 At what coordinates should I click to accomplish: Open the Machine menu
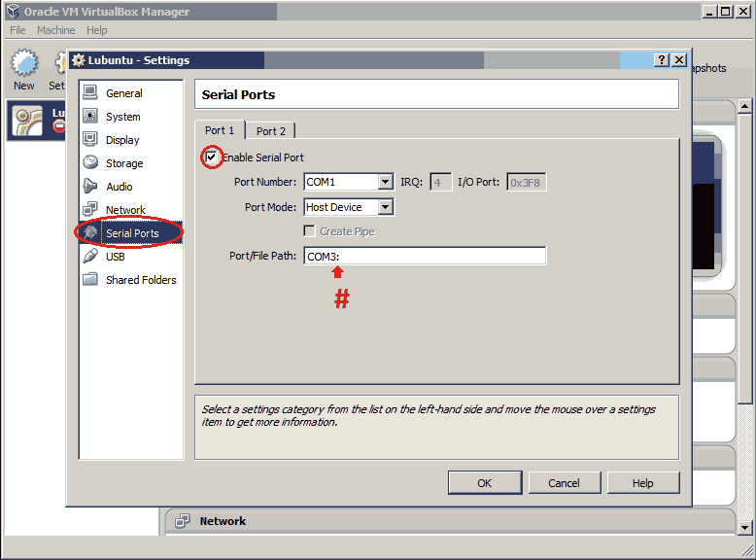pos(56,30)
